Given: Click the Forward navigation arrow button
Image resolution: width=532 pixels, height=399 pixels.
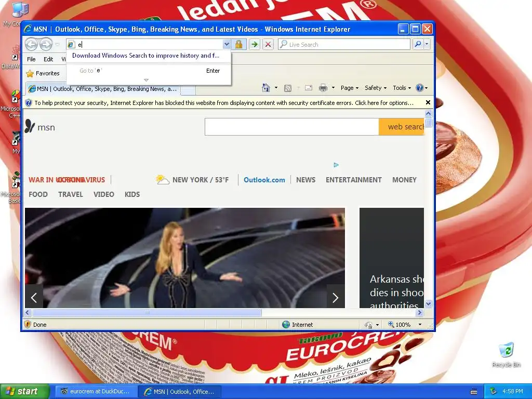Looking at the screenshot, I should tap(46, 44).
